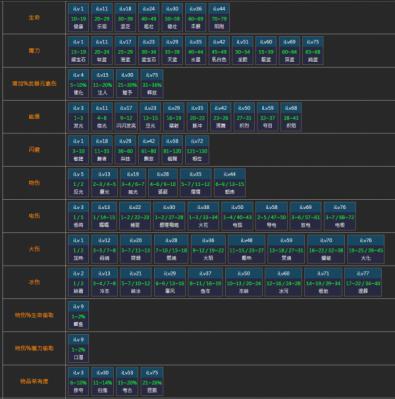Click the 31-35% tile in the third row
The image size is (395, 399).
pos(152,84)
